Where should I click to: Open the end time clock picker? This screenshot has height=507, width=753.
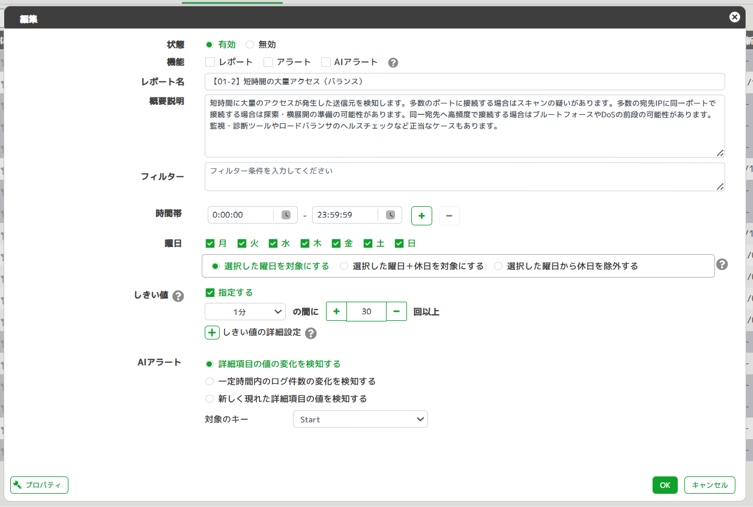coord(390,215)
